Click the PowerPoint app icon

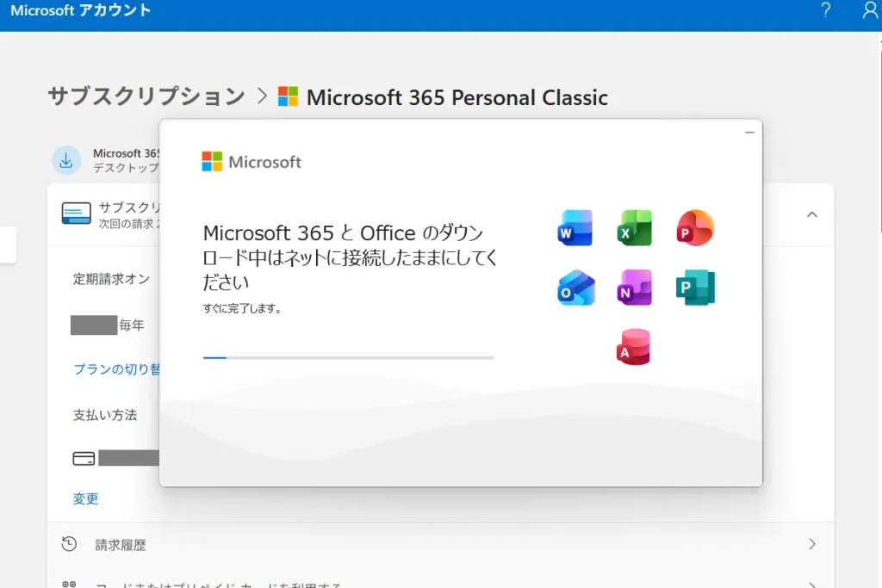pos(695,228)
